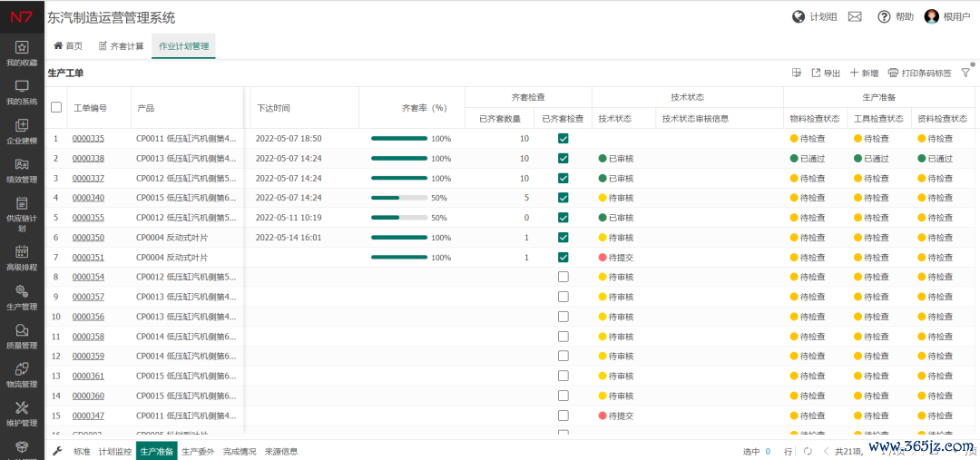This screenshot has width=980, height=460.
Task: Uncheck 已齐套检查 for order 0000335
Action: click(x=563, y=138)
